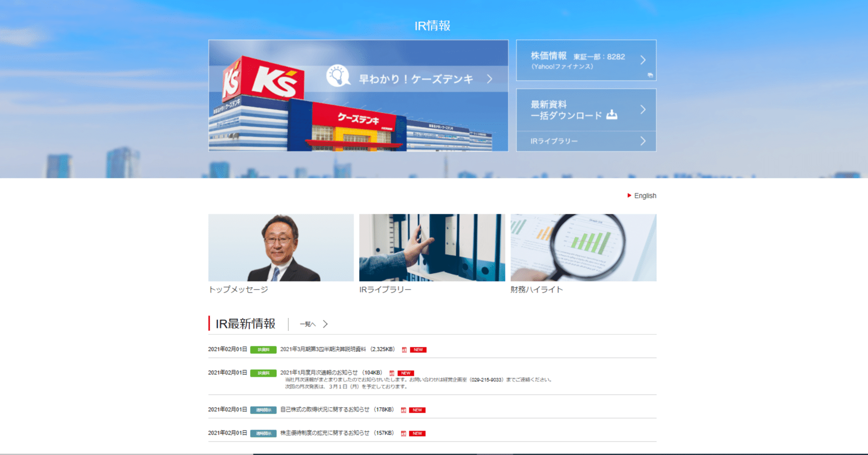This screenshot has height=455, width=868.
Task: Open 株価情報 stock price link
Action: pos(586,60)
